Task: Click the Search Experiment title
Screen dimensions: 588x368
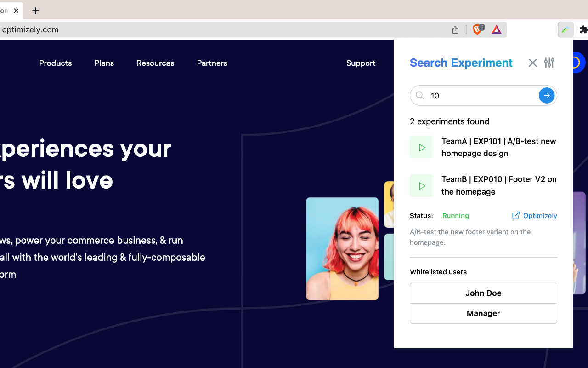Action: (x=461, y=63)
